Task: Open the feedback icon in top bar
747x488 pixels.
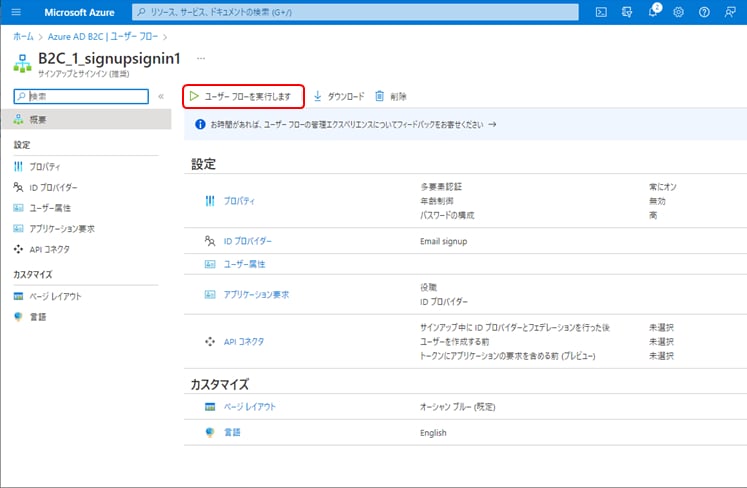Action: [x=730, y=12]
